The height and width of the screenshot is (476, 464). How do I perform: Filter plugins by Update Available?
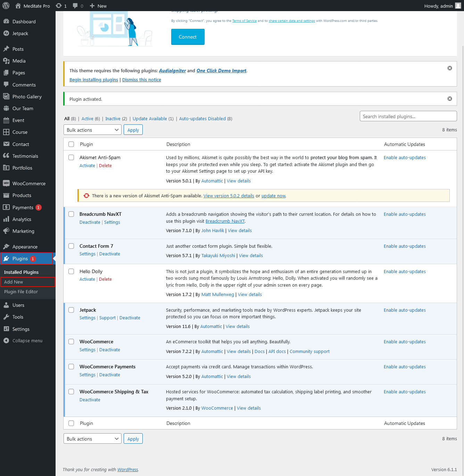[150, 118]
